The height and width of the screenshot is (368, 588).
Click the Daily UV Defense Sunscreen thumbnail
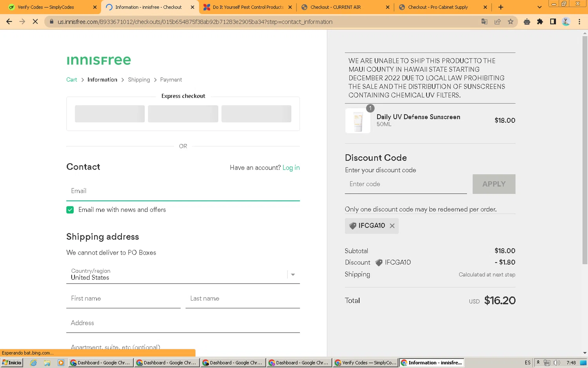coord(358,121)
